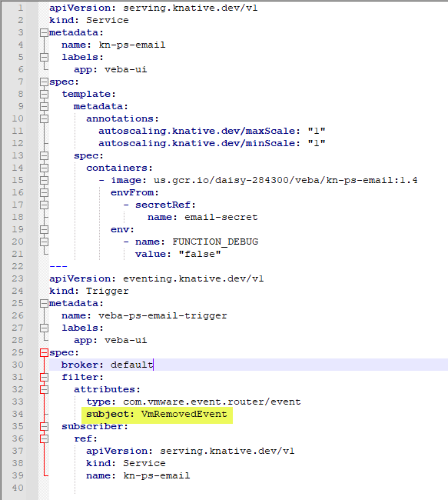This screenshot has height=500, width=448.
Task: Collapse the env fold on line 19
Action: pos(45,229)
